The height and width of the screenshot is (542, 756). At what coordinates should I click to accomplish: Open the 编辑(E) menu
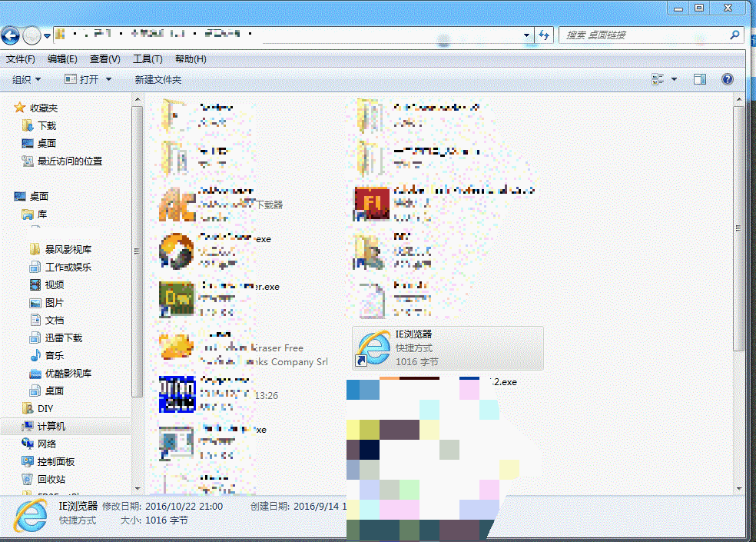[x=62, y=59]
